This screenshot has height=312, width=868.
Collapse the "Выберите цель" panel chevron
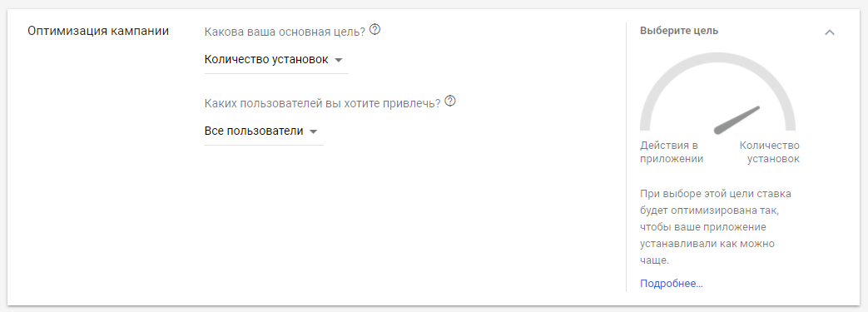(x=829, y=32)
